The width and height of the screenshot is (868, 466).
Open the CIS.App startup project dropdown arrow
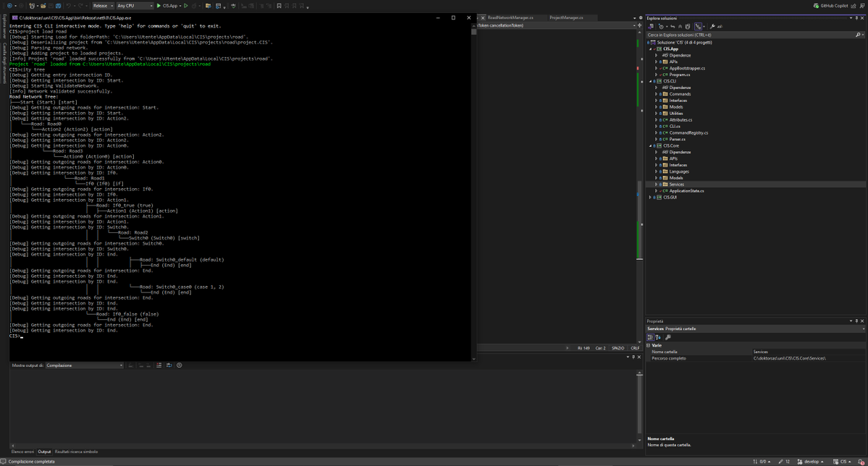[x=180, y=6]
